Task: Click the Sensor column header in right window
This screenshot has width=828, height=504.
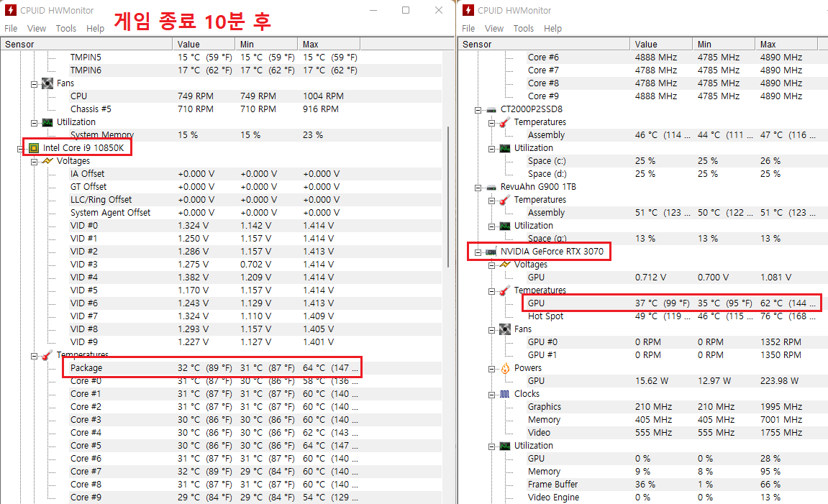Action: point(544,45)
